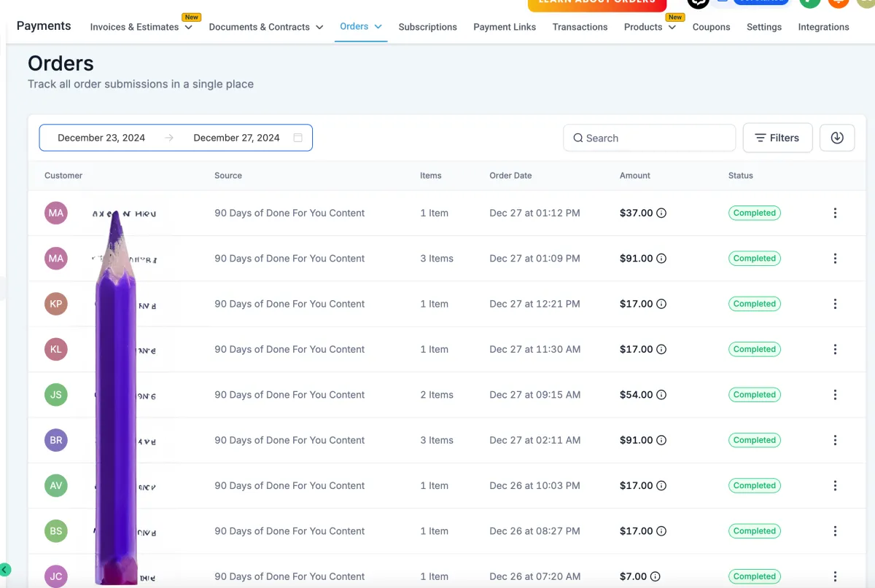Click the Payments heading in the top bar
875x588 pixels.
pyautogui.click(x=44, y=26)
